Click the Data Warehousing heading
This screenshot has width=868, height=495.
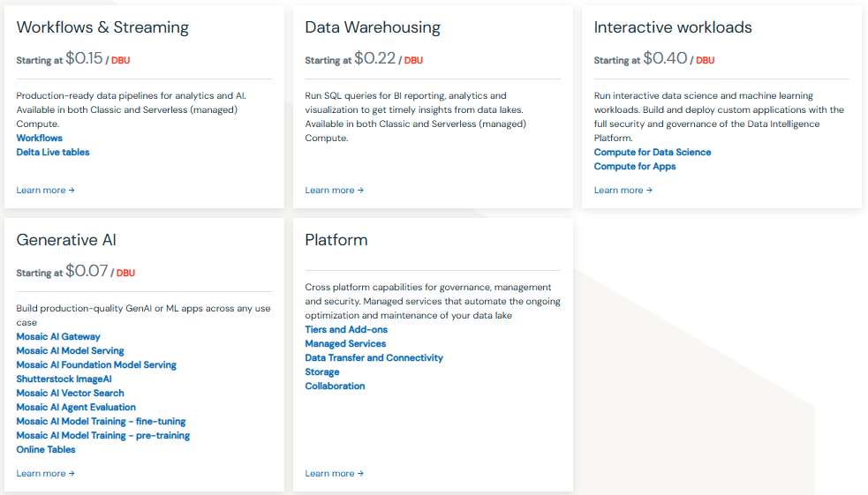pos(373,27)
